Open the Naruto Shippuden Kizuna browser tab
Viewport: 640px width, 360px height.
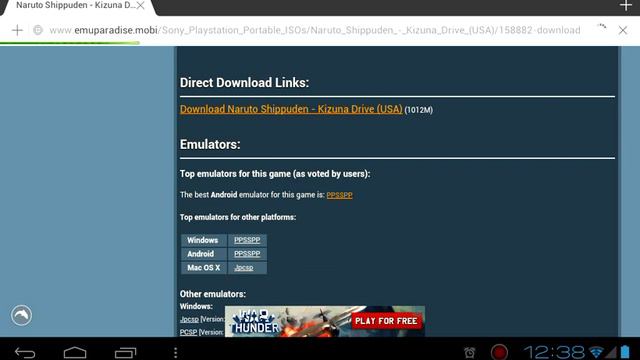point(75,6)
